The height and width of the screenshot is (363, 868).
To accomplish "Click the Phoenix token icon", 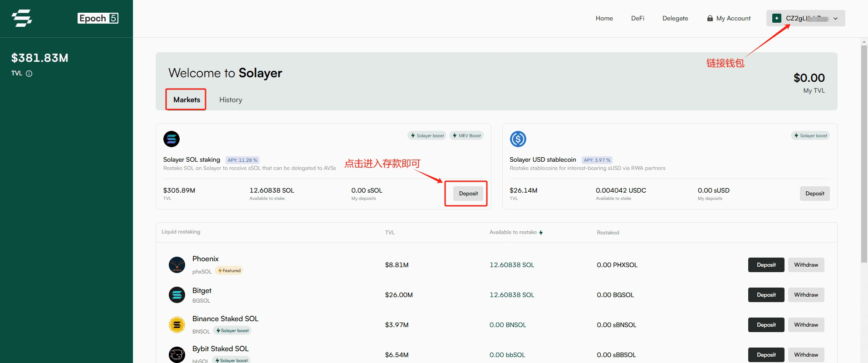I will coord(177,265).
